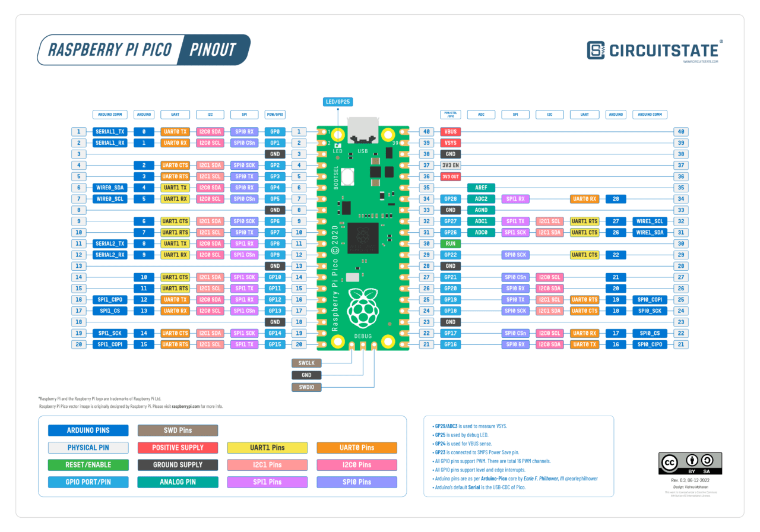Click the UART1 Pins legend swatch
The image size is (760, 532).
click(267, 448)
